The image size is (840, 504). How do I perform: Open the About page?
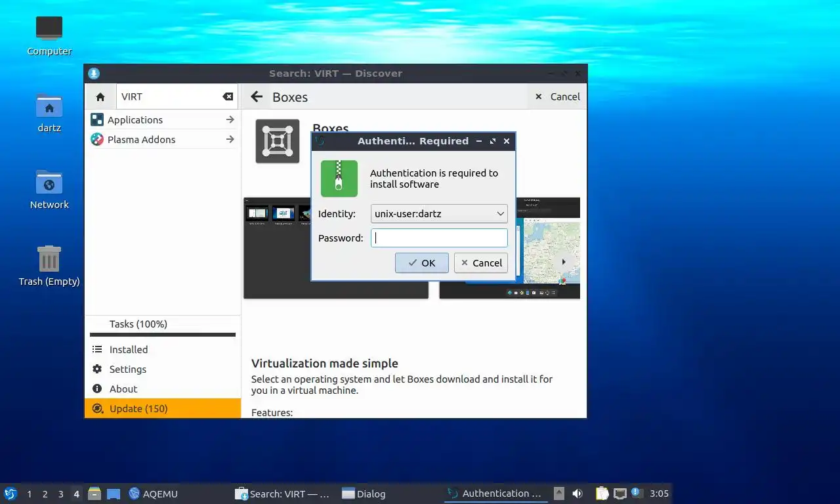tap(163, 388)
